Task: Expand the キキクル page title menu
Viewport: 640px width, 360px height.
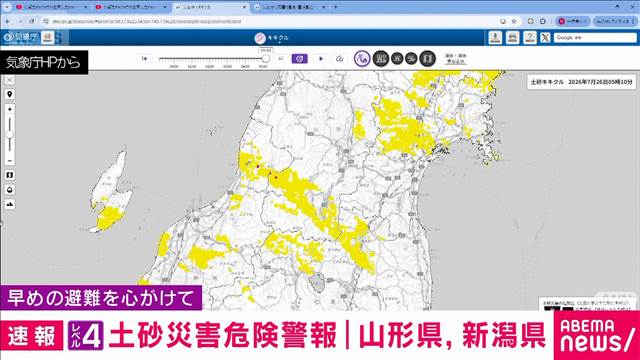Action: (271, 38)
